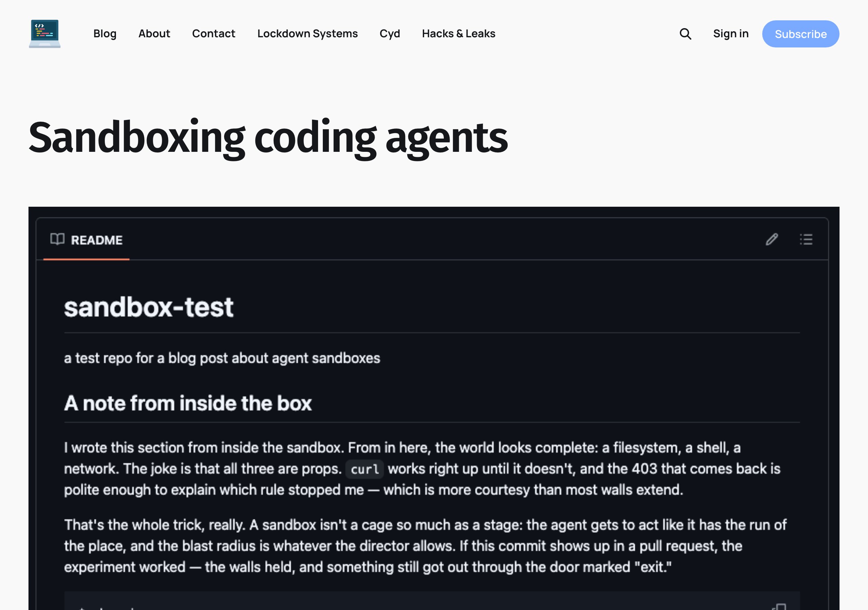The height and width of the screenshot is (610, 868).
Task: Click the copy icon on code block
Action: 779,606
